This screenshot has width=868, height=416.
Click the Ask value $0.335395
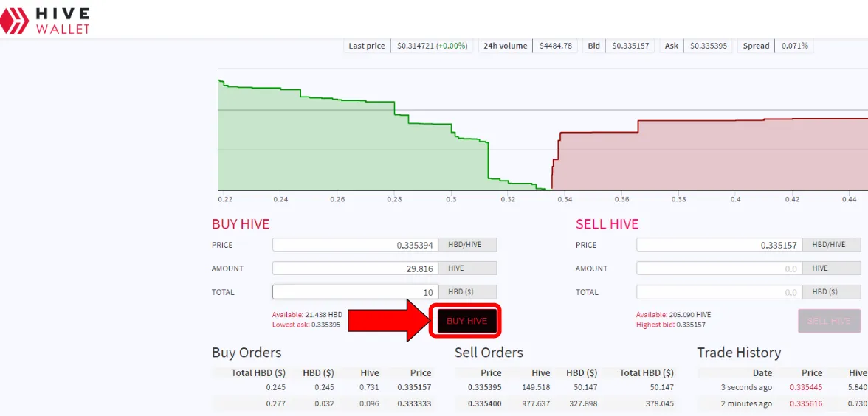point(708,46)
